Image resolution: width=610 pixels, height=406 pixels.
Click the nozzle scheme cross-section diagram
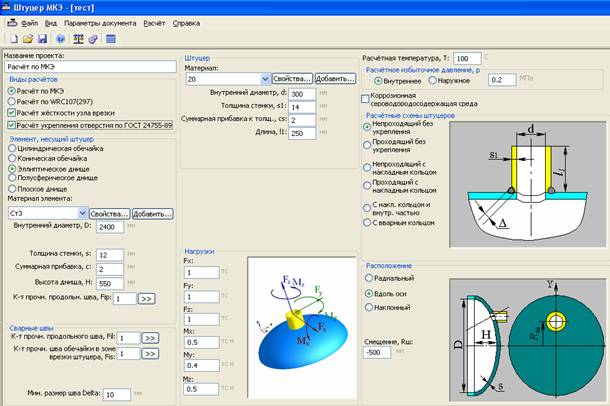[528, 184]
